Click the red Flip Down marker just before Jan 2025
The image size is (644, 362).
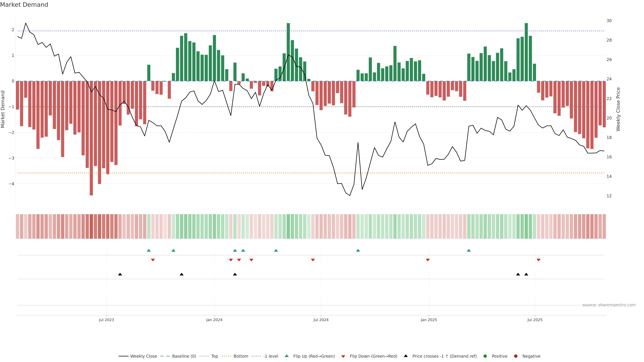pyautogui.click(x=428, y=260)
